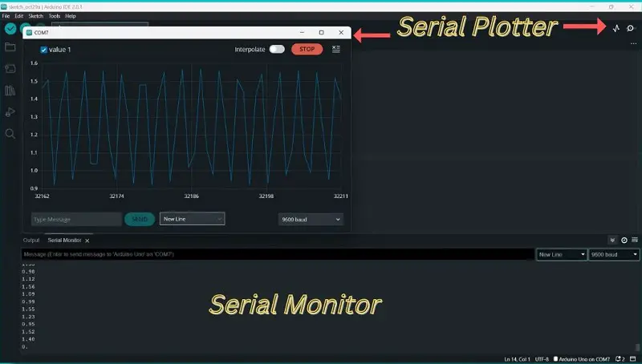The image size is (642, 364).
Task: Maximize the COM7 plotter window
Action: click(x=322, y=32)
